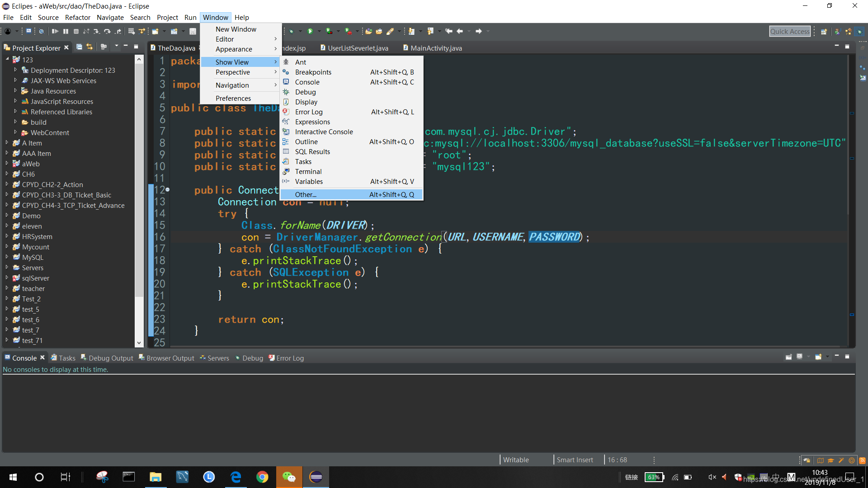Screen dimensions: 868x488
Task: Click the Suspend (pause) toolbar icon
Action: (x=66, y=31)
